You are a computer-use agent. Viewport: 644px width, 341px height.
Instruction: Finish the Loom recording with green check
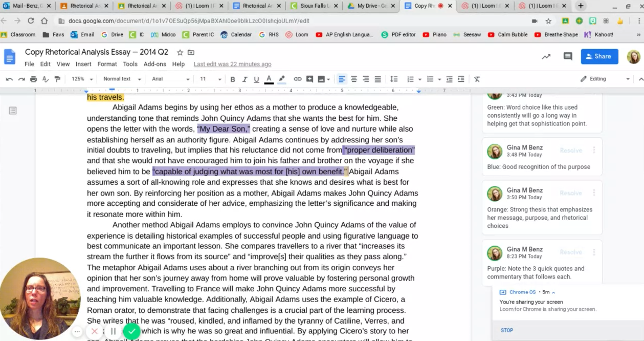coord(132,331)
